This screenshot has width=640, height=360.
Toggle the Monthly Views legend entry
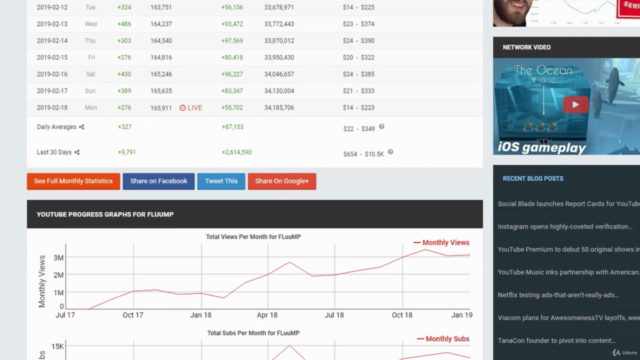tap(441, 242)
